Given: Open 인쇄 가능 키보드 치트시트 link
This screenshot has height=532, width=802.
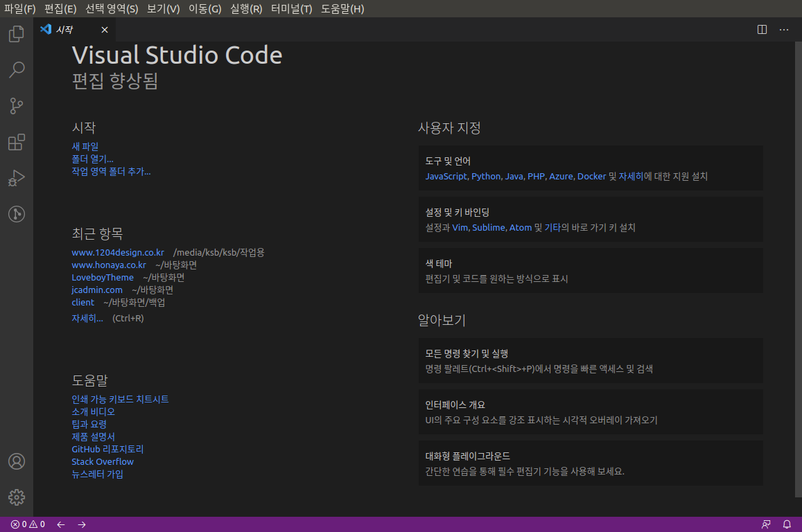Looking at the screenshot, I should 120,399.
